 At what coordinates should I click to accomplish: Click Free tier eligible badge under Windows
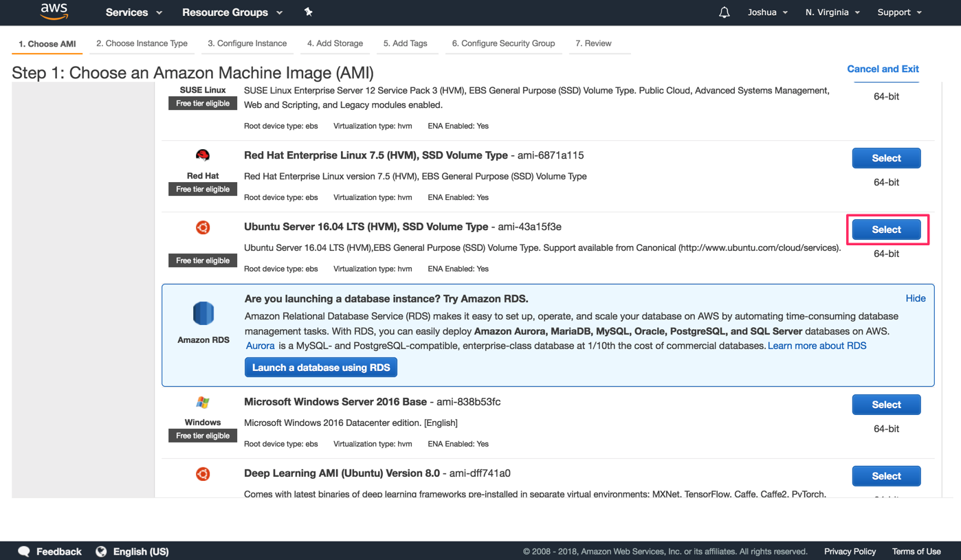coord(203,436)
